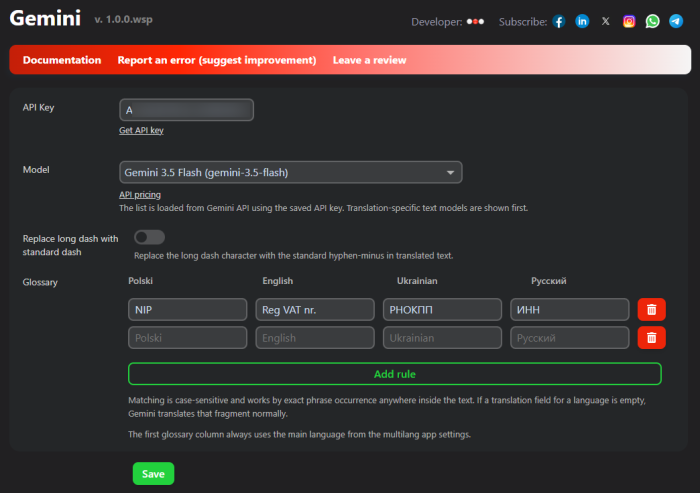Open Leave a review menu item
700x493 pixels.
tap(369, 60)
